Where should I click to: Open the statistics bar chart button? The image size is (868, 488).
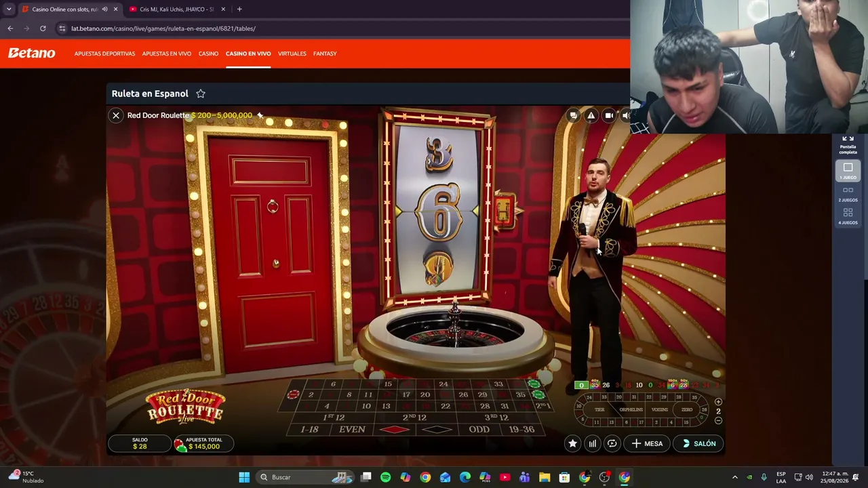[593, 443]
